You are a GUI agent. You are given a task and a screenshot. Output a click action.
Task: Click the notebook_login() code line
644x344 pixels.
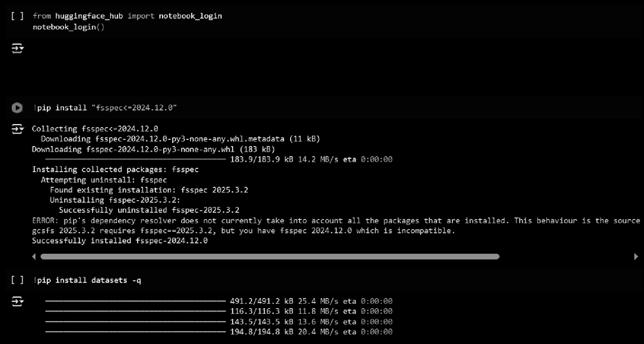point(68,27)
